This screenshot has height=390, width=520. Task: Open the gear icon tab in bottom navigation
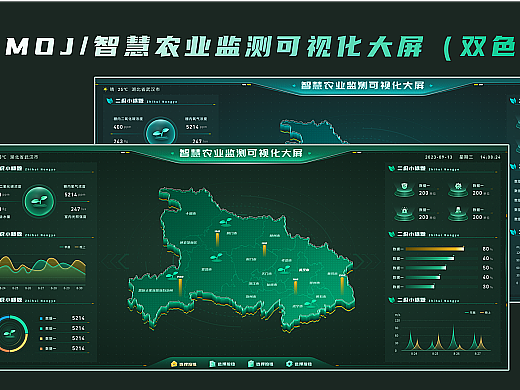click(299, 364)
